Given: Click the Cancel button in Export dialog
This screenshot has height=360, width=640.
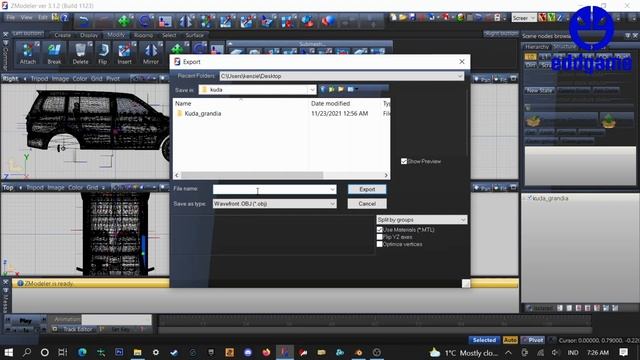Looking at the screenshot, I should [x=367, y=204].
